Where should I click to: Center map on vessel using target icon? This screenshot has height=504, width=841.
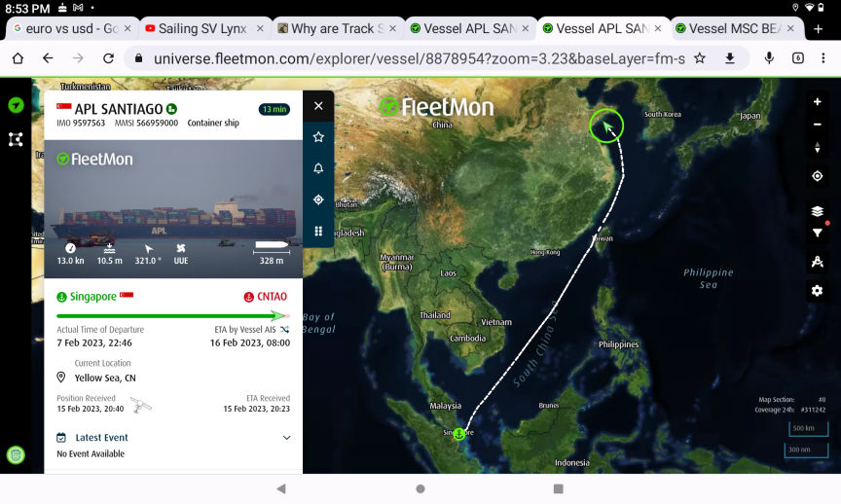(x=318, y=199)
